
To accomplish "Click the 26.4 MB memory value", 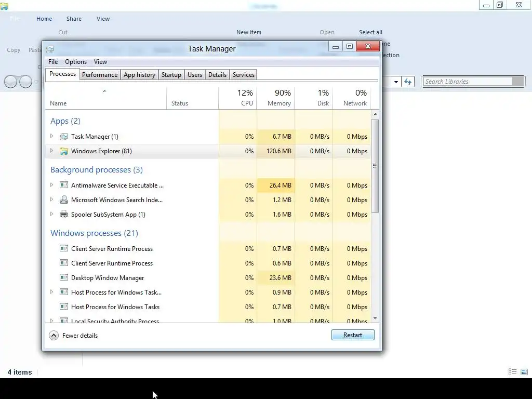I will [280, 185].
